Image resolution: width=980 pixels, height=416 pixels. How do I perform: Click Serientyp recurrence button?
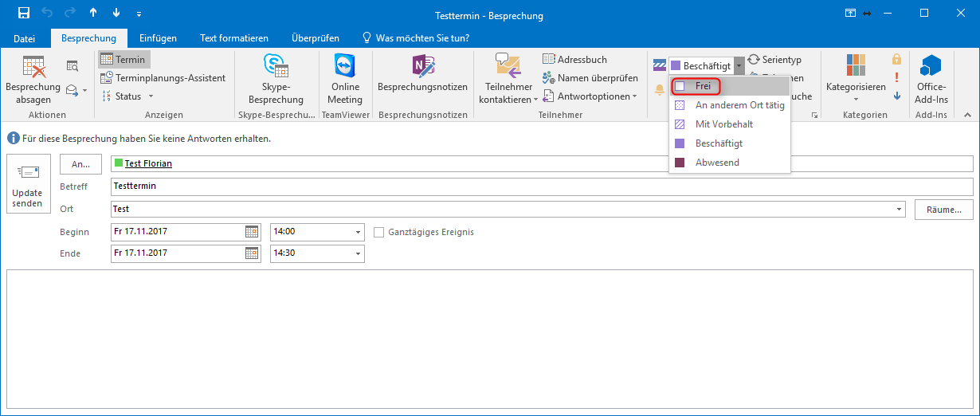pyautogui.click(x=775, y=60)
